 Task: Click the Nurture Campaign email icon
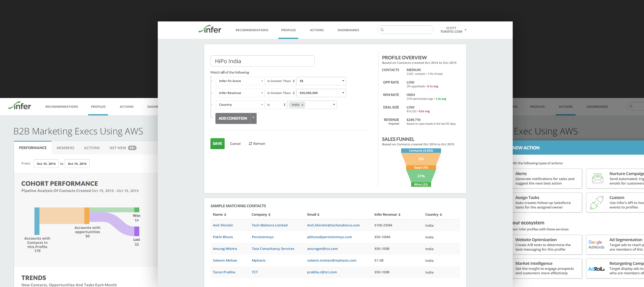(597, 178)
